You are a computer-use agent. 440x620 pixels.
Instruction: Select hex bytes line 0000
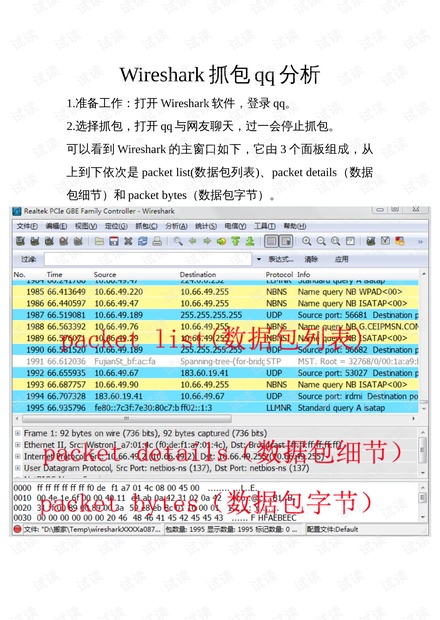pyautogui.click(x=136, y=488)
